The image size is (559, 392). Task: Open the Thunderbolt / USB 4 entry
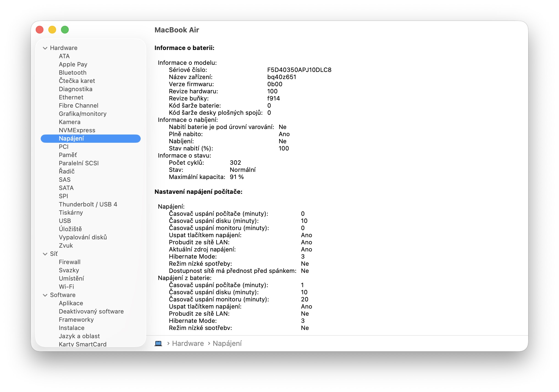point(88,204)
